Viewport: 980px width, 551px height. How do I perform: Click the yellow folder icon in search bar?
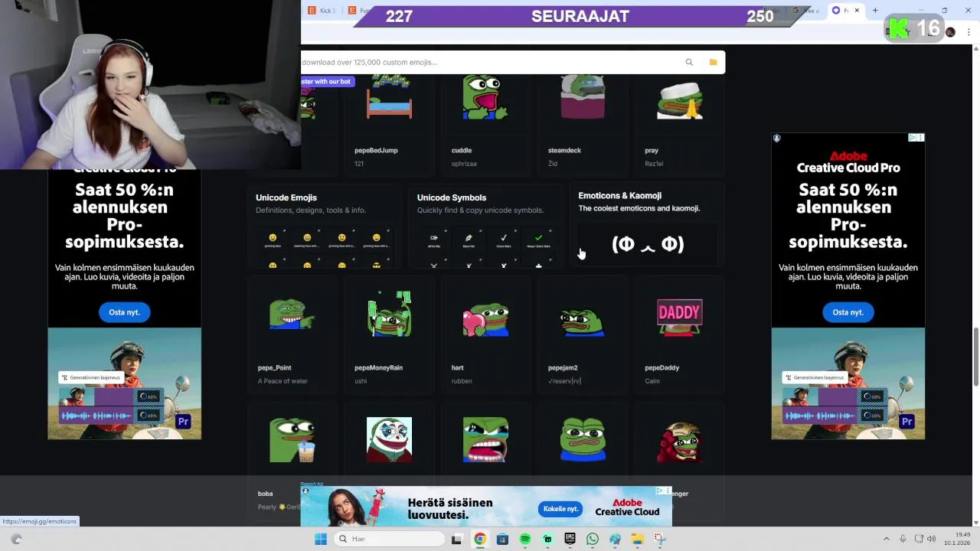[x=713, y=62]
